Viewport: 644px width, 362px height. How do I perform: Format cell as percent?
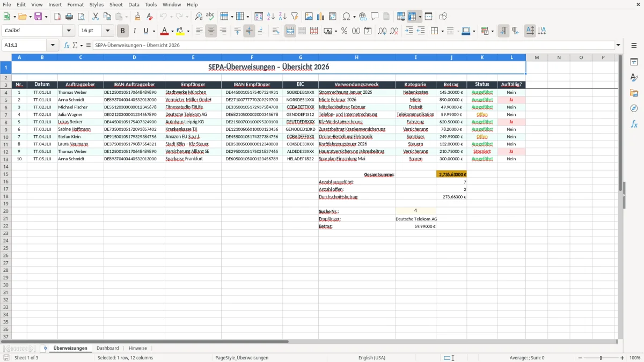pos(344,31)
